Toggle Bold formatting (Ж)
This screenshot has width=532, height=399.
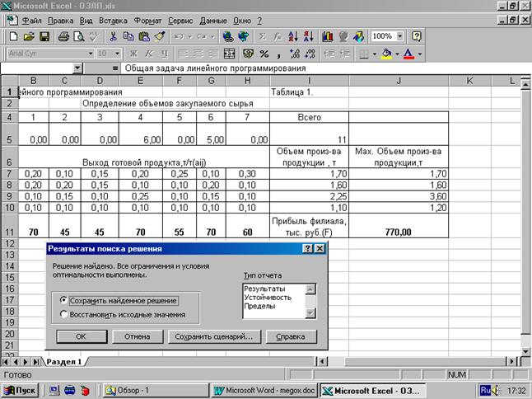pos(133,54)
